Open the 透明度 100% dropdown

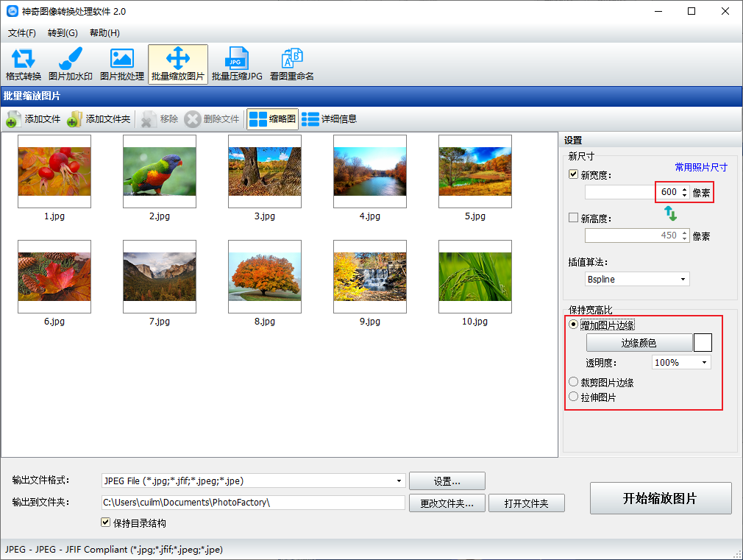[681, 363]
